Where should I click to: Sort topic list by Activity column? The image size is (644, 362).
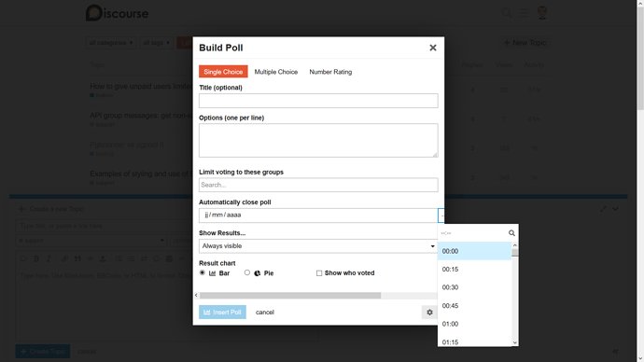click(534, 65)
